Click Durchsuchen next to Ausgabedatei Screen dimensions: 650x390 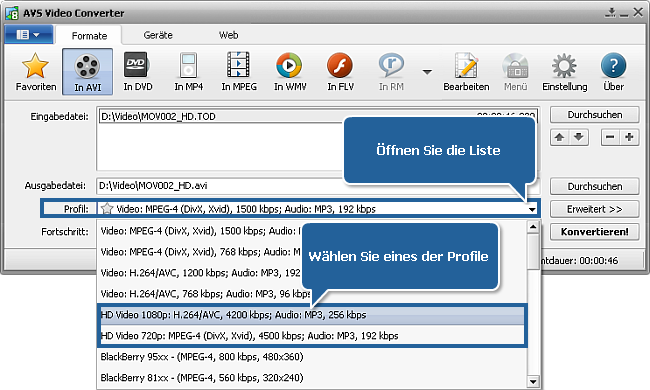click(x=594, y=187)
